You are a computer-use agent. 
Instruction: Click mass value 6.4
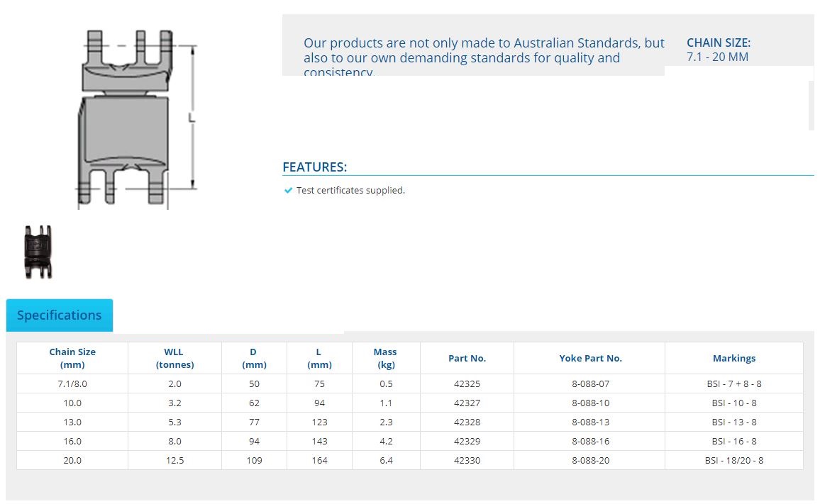[x=386, y=461]
